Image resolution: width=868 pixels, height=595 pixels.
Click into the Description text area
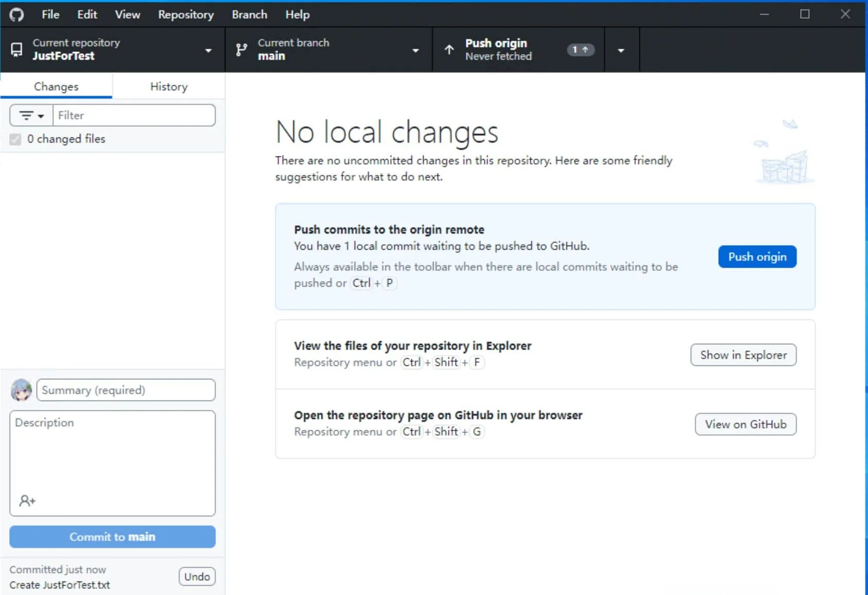point(112,463)
